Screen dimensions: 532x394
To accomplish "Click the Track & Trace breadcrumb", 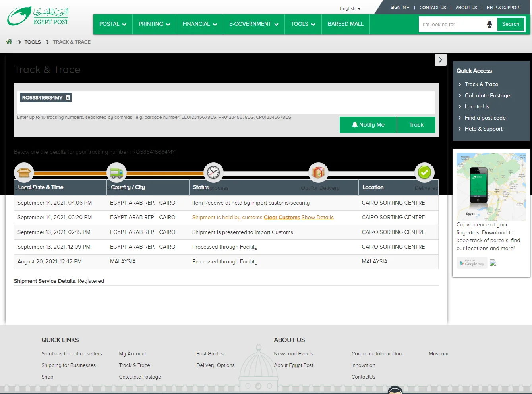I will click(x=72, y=42).
